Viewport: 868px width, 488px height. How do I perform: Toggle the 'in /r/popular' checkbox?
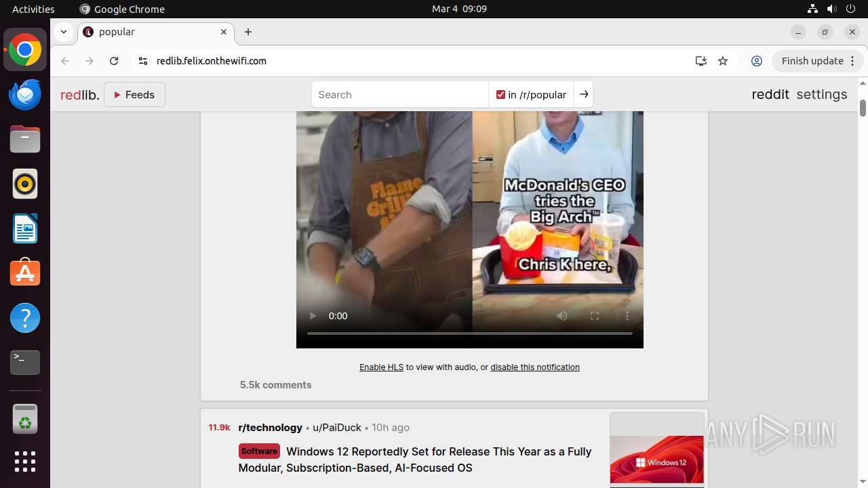[500, 95]
